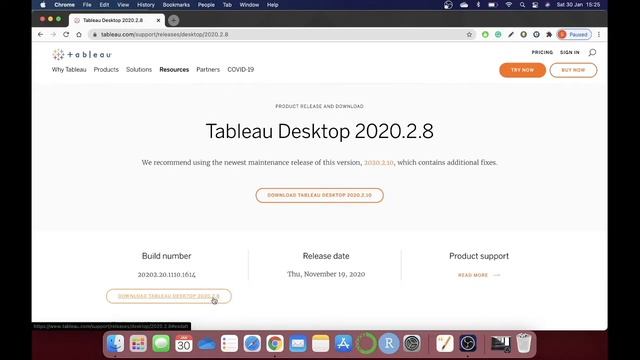This screenshot has width=640, height=360.
Task: Click the Tableau logo
Action: [82, 54]
